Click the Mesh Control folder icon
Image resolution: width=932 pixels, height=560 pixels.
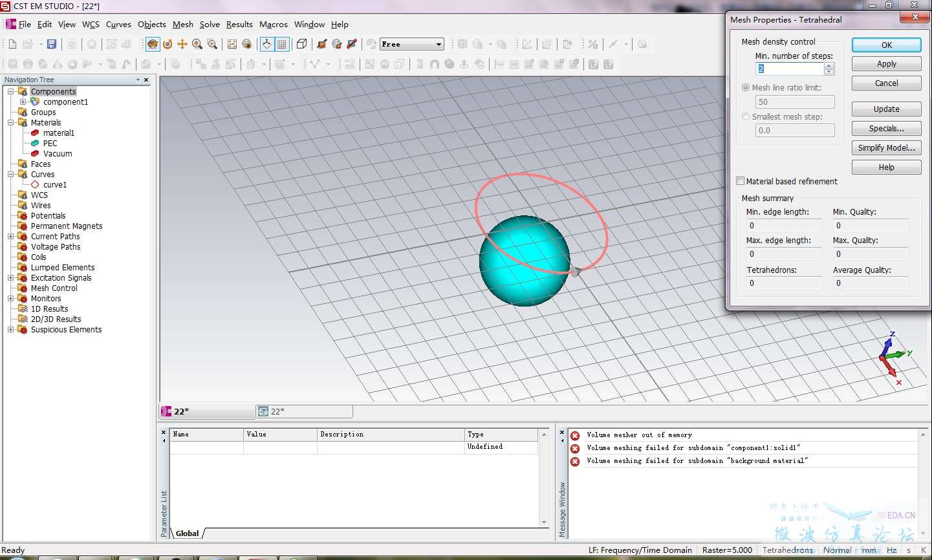(23, 288)
